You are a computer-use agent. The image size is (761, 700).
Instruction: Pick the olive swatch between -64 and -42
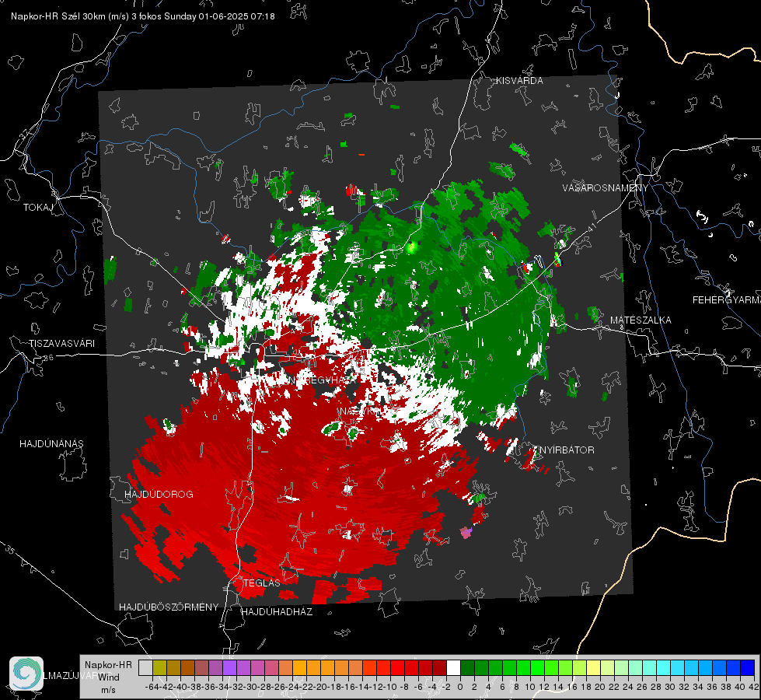click(159, 668)
